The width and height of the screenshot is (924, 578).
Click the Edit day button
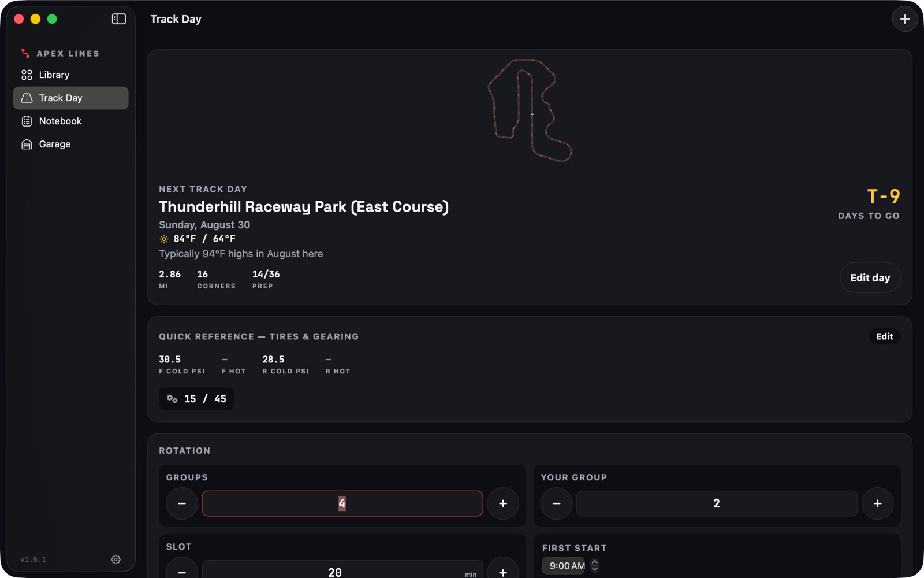pyautogui.click(x=870, y=277)
